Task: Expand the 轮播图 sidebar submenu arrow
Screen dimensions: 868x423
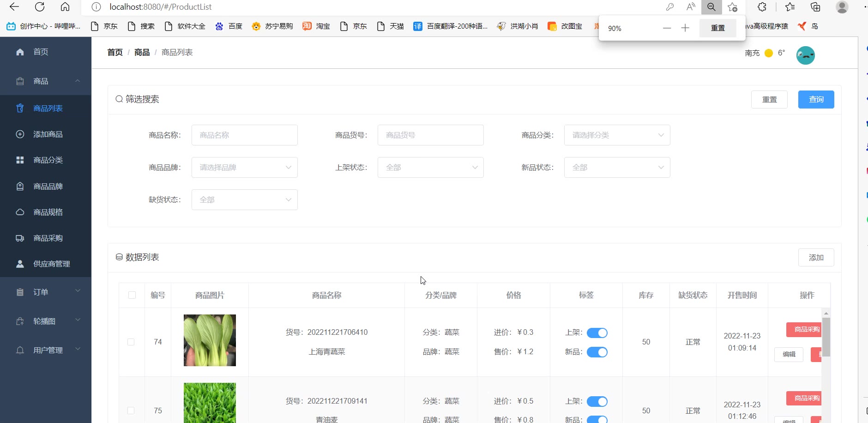Action: click(x=78, y=320)
